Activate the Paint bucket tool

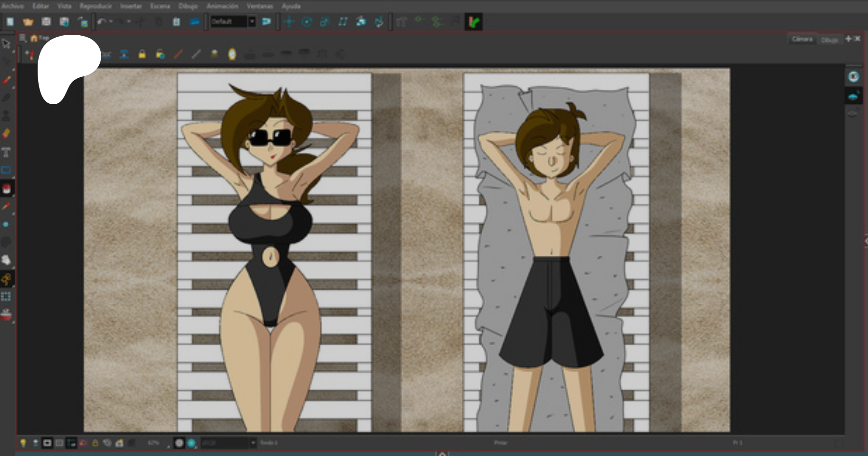click(6, 189)
